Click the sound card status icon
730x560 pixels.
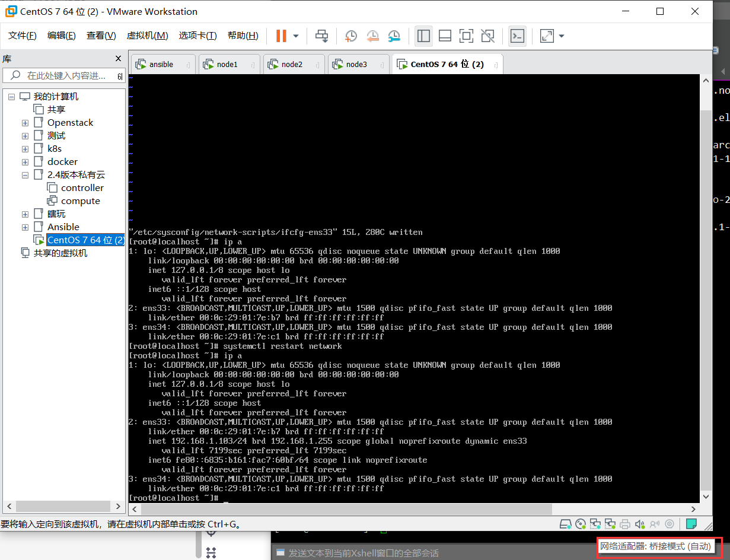click(639, 524)
